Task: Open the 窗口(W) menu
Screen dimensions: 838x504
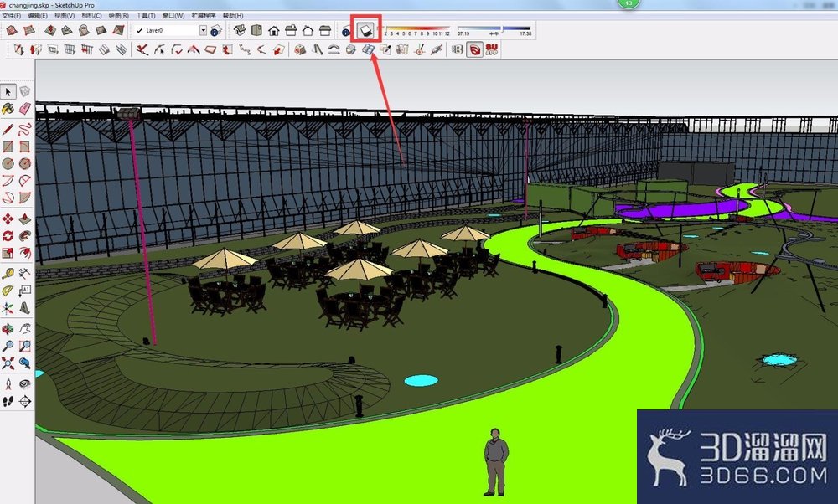Action: coord(173,15)
